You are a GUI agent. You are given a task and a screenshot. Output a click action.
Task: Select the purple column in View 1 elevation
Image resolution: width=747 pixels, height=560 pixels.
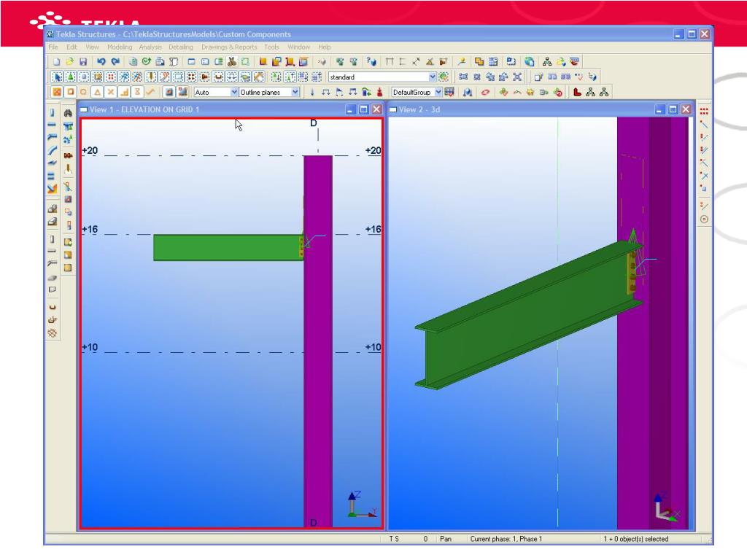(x=318, y=341)
